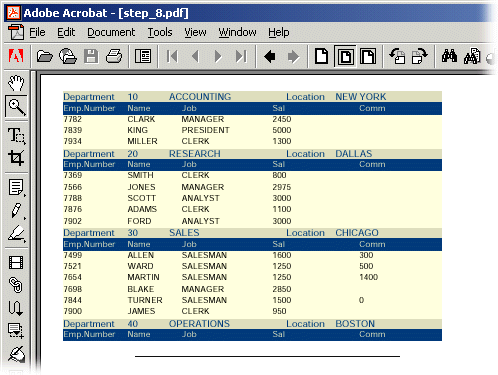Click employee name TURNER

(145, 300)
